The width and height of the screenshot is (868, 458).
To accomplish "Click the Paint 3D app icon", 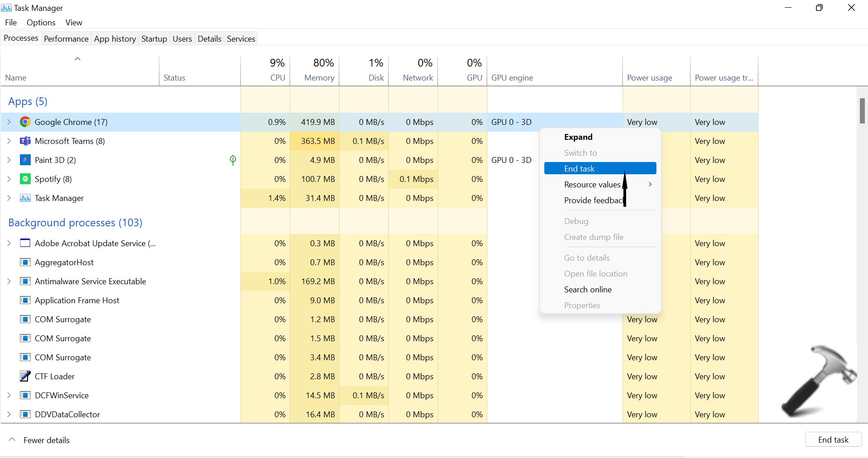I will tap(25, 160).
